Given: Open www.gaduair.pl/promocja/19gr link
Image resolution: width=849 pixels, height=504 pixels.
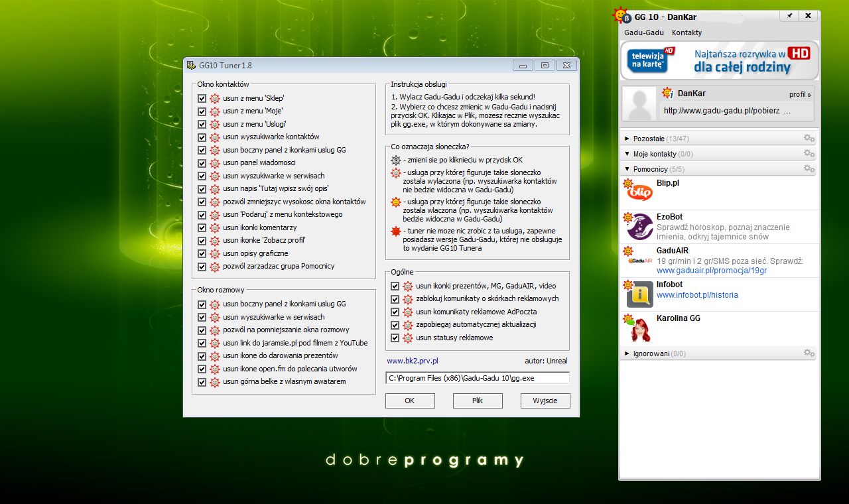Looking at the screenshot, I should (x=712, y=271).
